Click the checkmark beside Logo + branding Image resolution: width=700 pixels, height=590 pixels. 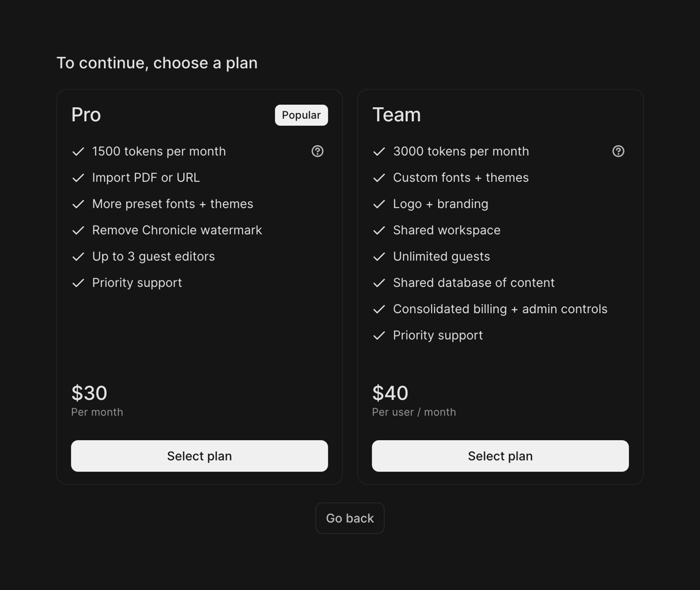click(379, 203)
